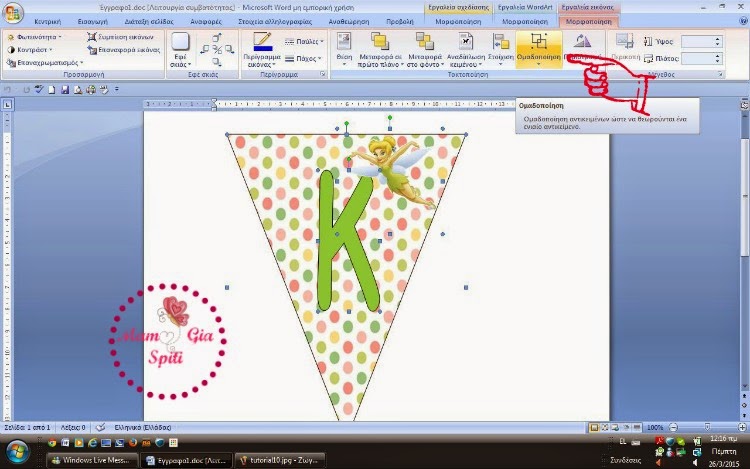Click the 100% zoom level
Image resolution: width=750 pixels, height=469 pixels.
coord(655,427)
